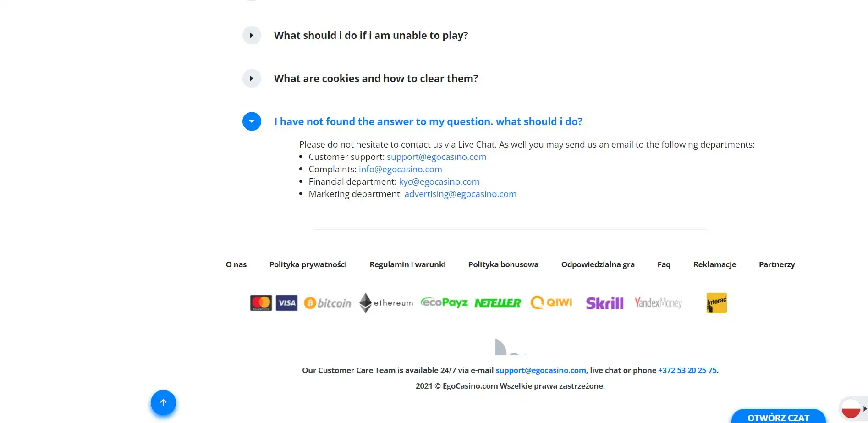Expand the cookies question arrow
Viewport: 868px width, 423px height.
pyautogui.click(x=252, y=78)
